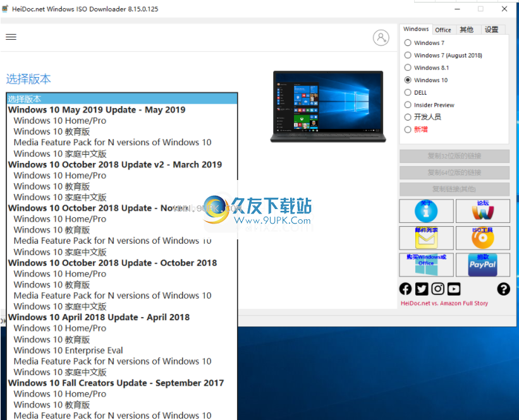This screenshot has width=519, height=420.
Task: Select Windows 7 (August 2018) option
Action: click(408, 55)
